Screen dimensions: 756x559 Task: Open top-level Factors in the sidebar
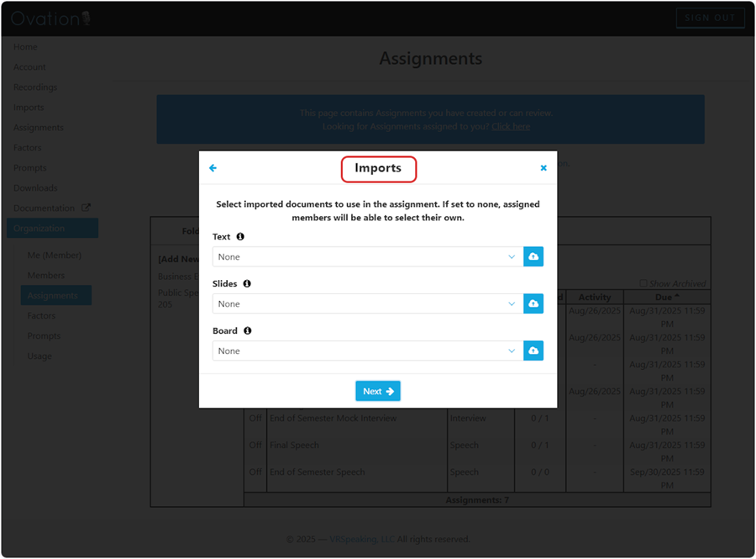pyautogui.click(x=28, y=148)
